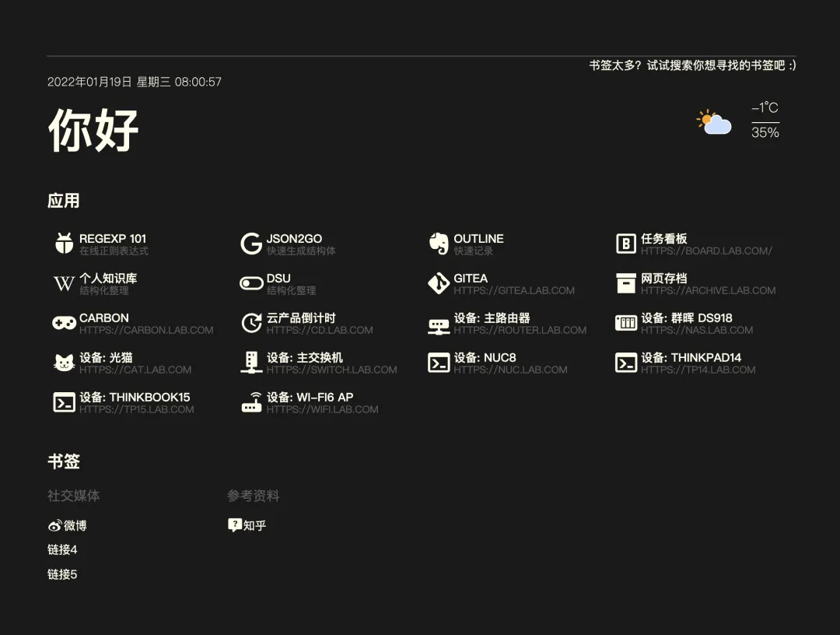Open the 设备: WI-FI6 AP title
Screen dimensions: 840x635
pyautogui.click(x=310, y=397)
